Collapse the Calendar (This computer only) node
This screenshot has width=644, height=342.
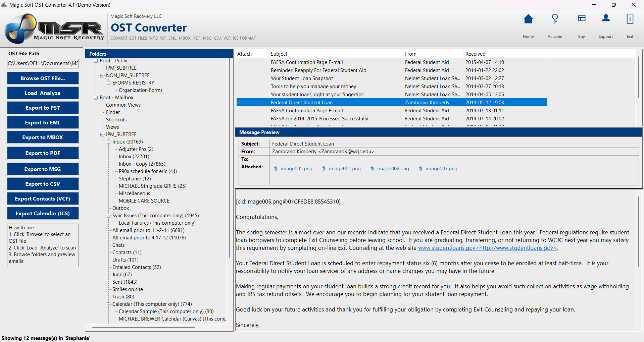pos(109,304)
